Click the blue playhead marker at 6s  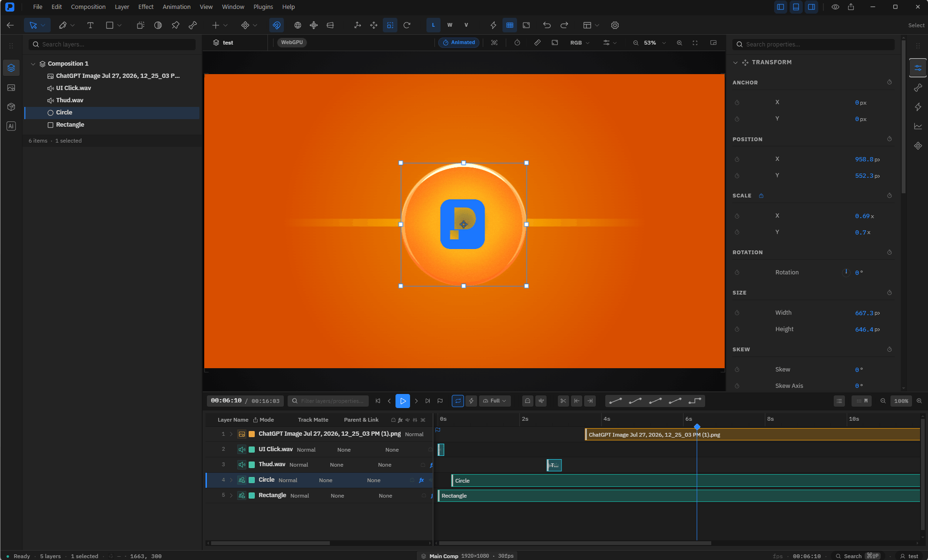(x=697, y=427)
